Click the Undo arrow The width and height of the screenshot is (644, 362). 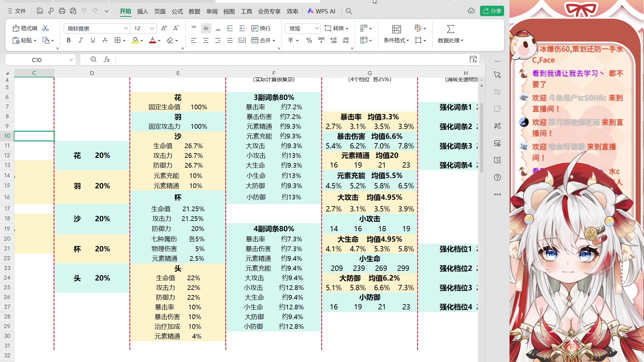84,11
